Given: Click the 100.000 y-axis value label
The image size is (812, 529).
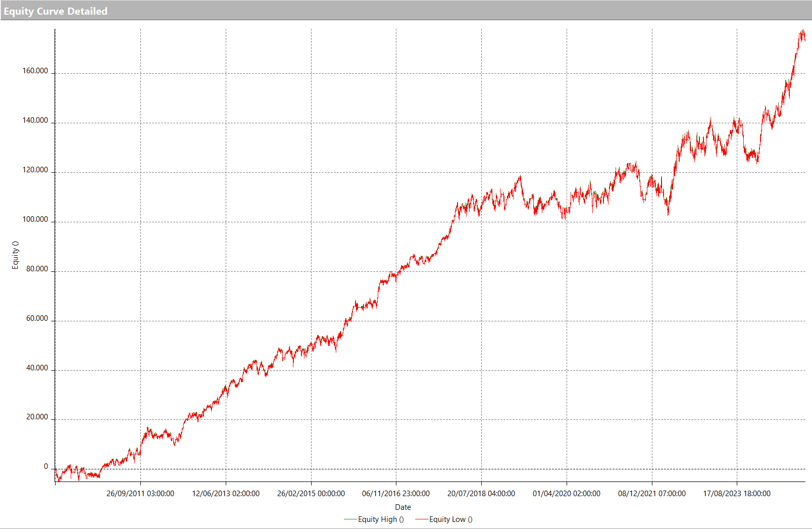Looking at the screenshot, I should click(35, 220).
